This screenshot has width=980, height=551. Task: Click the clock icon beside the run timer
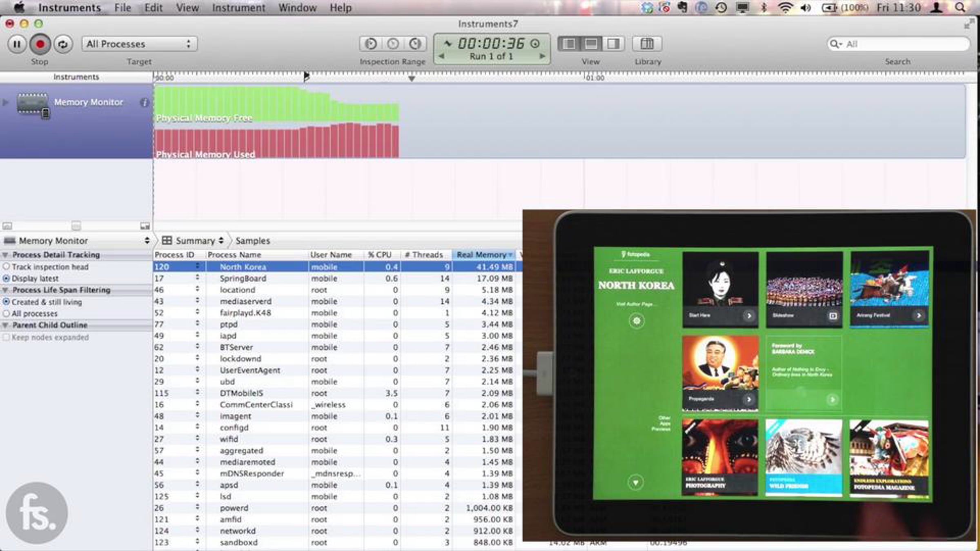(x=535, y=43)
